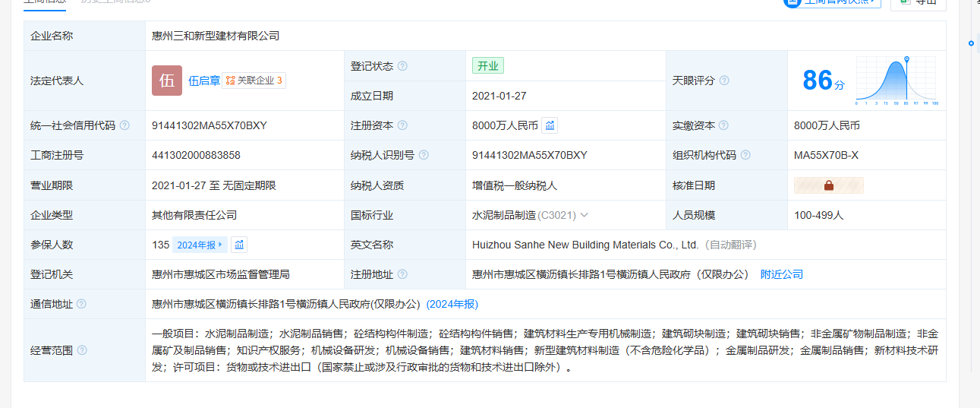Select company name 惠州三和新型建材有限公司
The width and height of the screenshot is (980, 408).
point(216,36)
